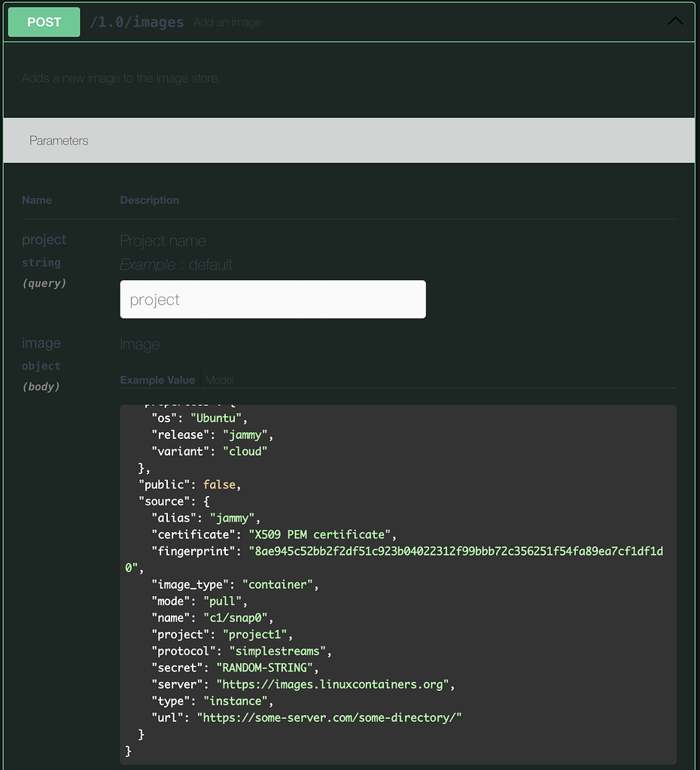Click the Parameters section header

pos(59,140)
